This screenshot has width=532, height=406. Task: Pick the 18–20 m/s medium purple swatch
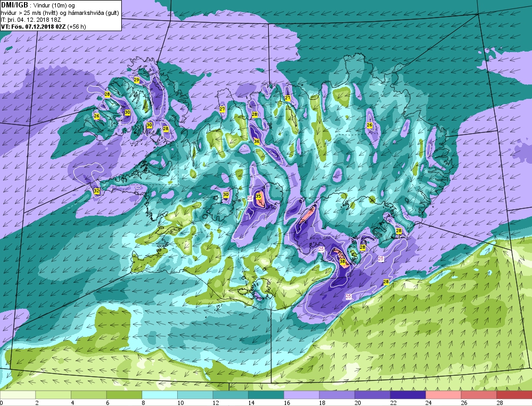tap(337, 395)
